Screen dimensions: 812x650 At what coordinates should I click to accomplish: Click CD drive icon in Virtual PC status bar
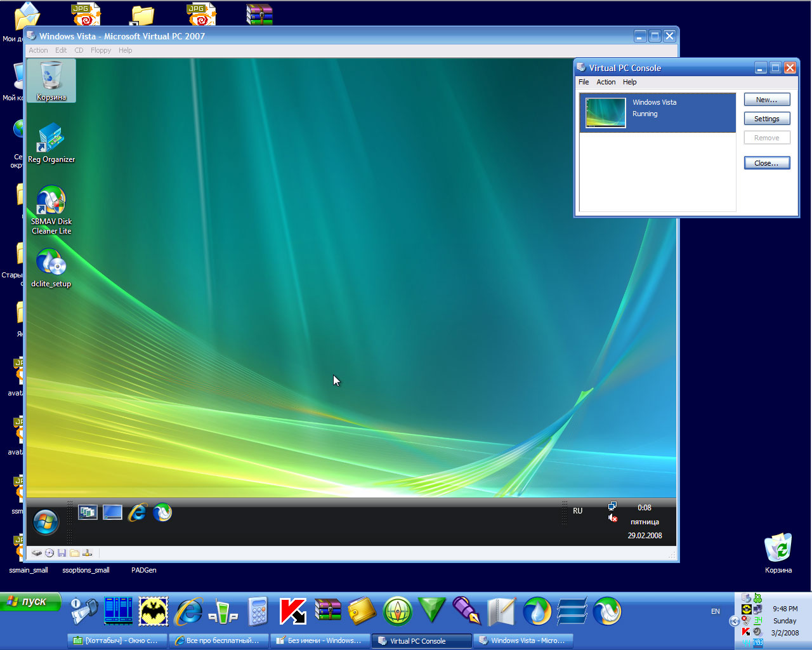point(49,553)
